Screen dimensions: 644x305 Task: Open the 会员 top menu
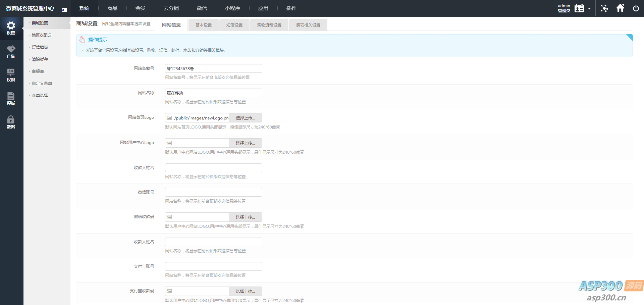[141, 8]
